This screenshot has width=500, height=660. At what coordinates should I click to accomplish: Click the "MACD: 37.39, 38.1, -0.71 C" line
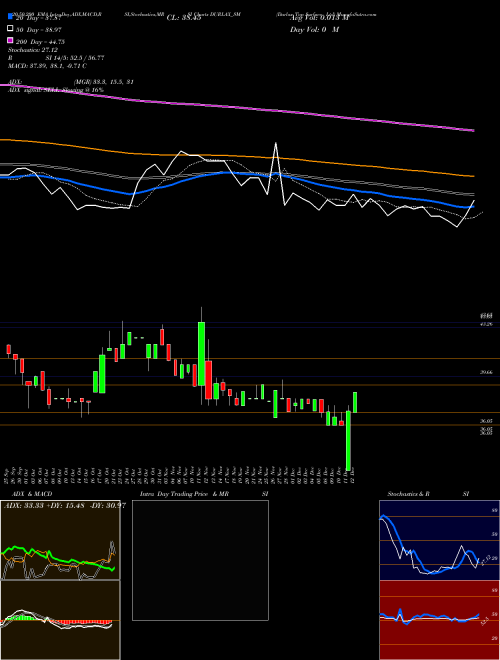tap(48, 66)
